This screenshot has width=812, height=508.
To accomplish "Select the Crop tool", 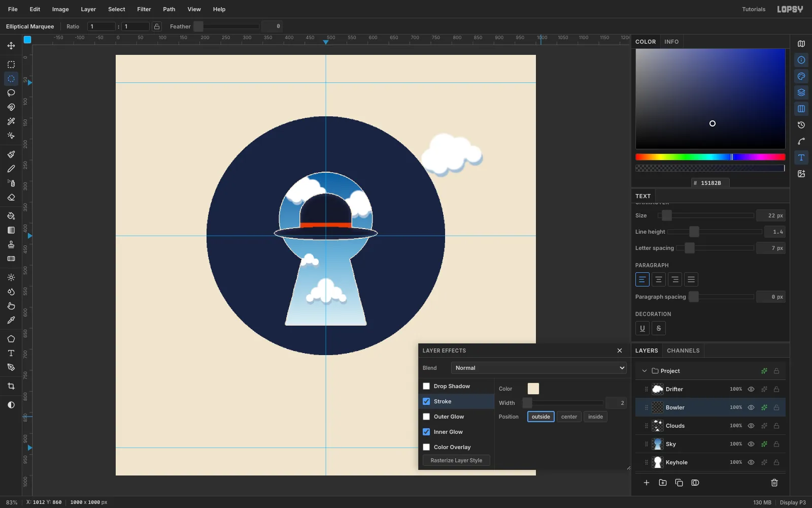I will pyautogui.click(x=11, y=386).
